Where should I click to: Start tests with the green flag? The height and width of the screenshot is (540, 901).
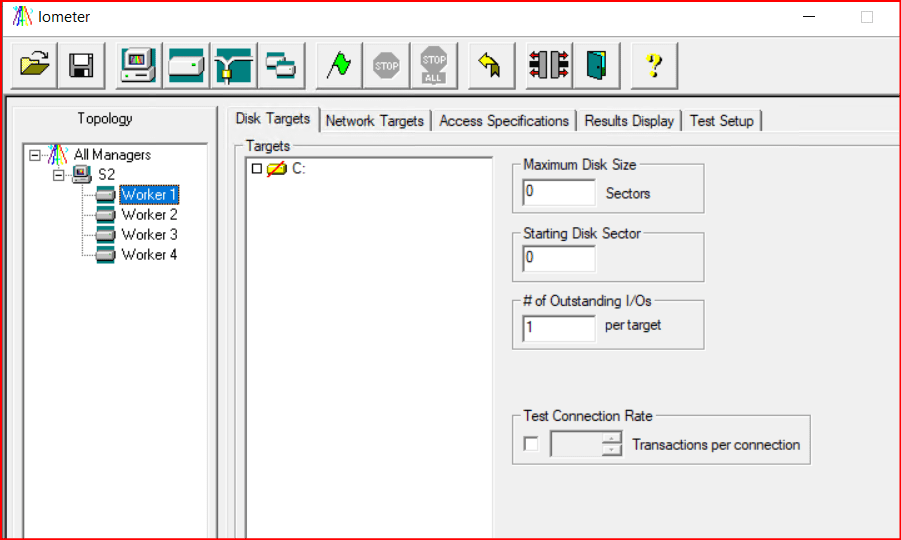coord(339,66)
